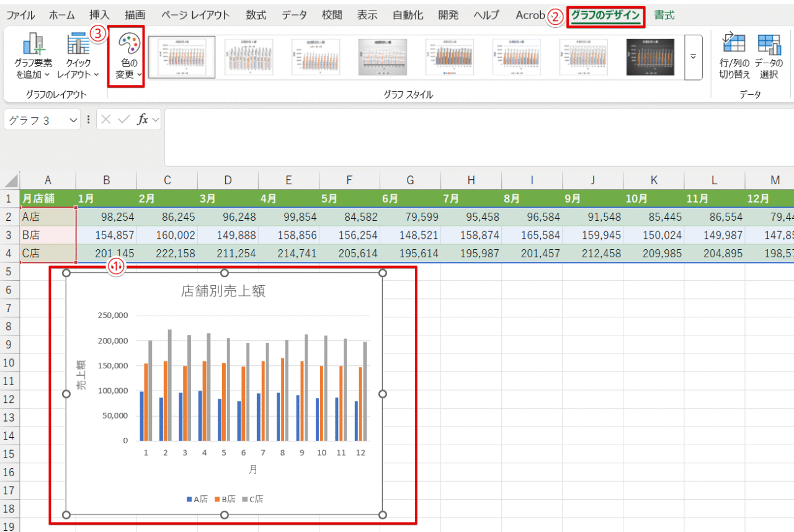Viewport: 794px width, 532px height.
Task: Click the orange B店 legend entry
Action: coord(225,499)
